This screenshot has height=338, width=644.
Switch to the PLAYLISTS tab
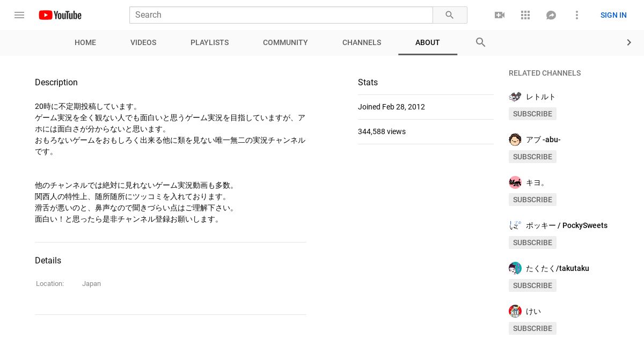(210, 42)
